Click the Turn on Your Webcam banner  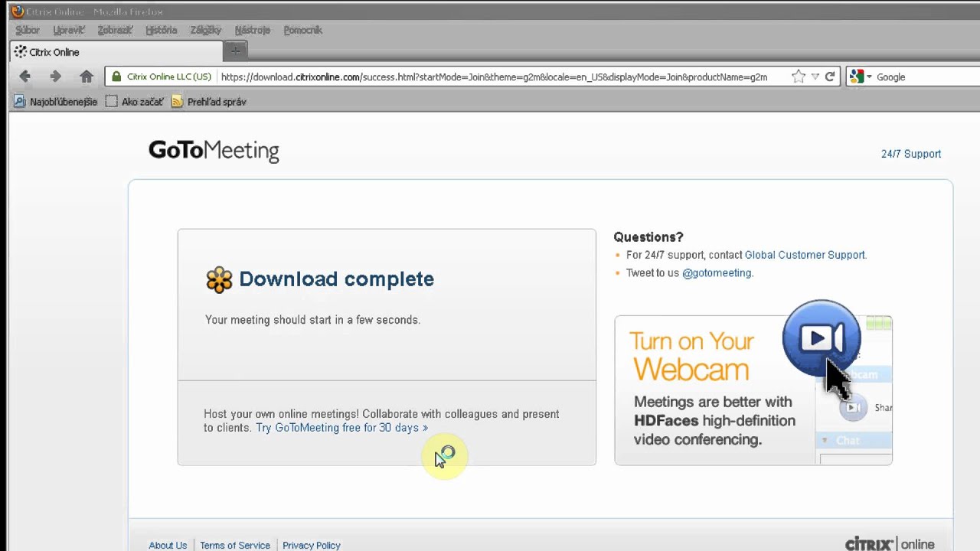point(753,390)
